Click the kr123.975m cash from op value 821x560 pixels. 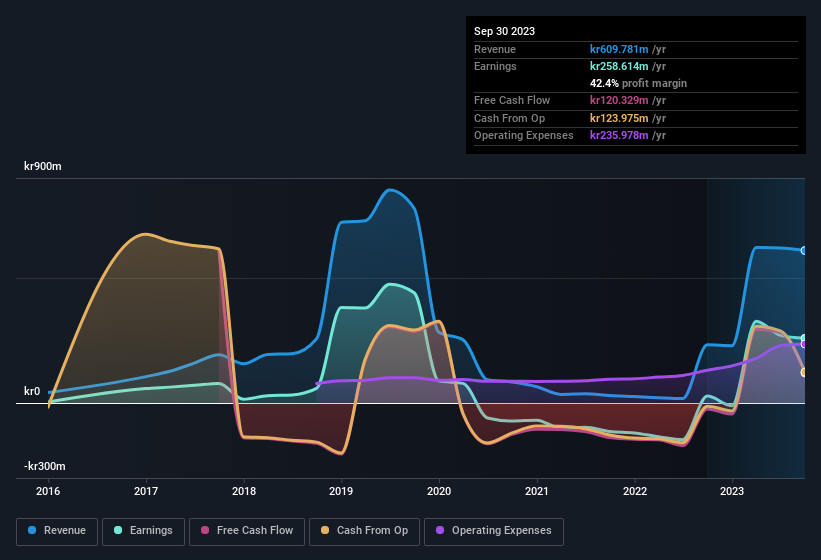point(619,118)
